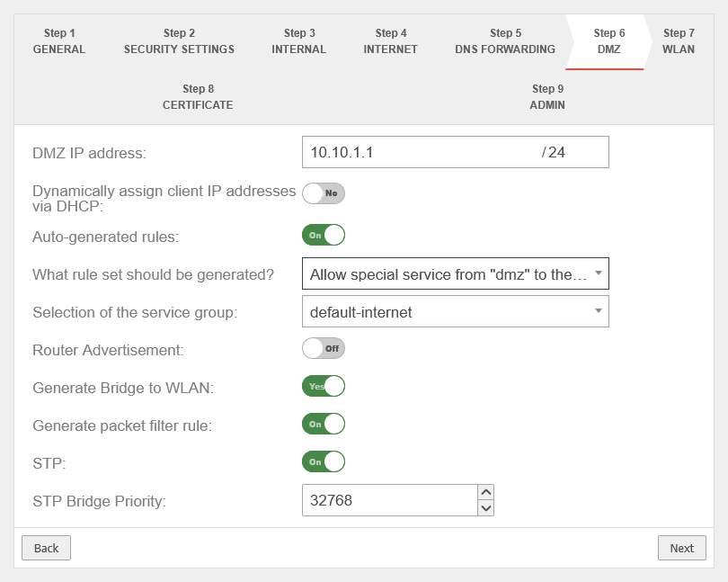Open Step 2 Security Settings tab

[x=179, y=41]
